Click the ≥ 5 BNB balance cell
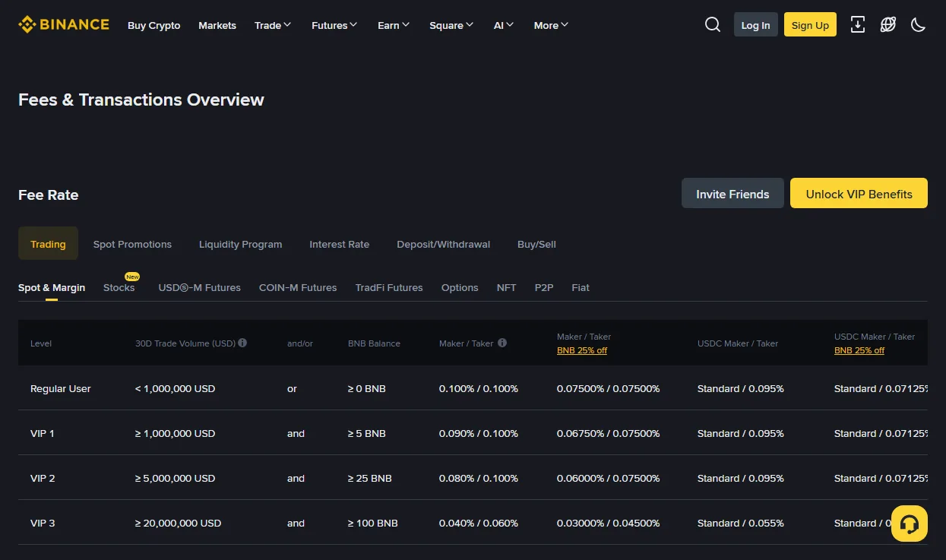Viewport: 946px width, 560px height. pos(367,433)
